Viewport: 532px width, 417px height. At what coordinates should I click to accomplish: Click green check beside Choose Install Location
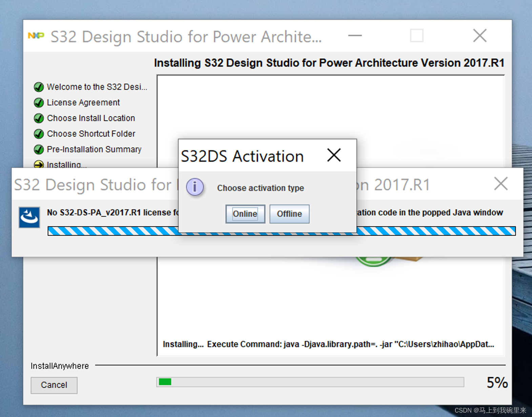pos(39,118)
